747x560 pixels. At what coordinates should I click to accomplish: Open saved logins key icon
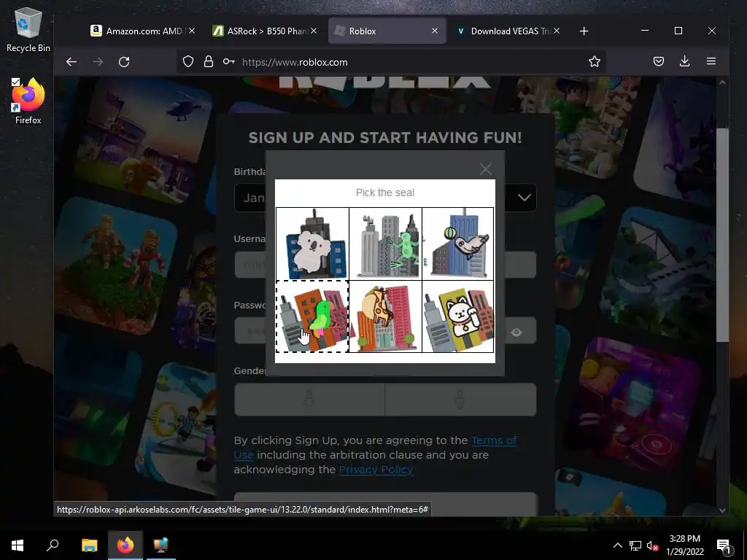tap(228, 62)
